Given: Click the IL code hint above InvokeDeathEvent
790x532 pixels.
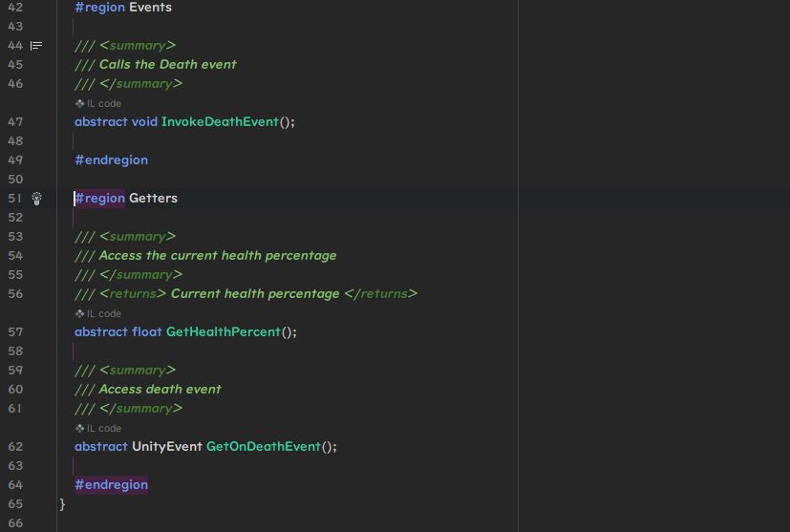Looking at the screenshot, I should (98, 103).
